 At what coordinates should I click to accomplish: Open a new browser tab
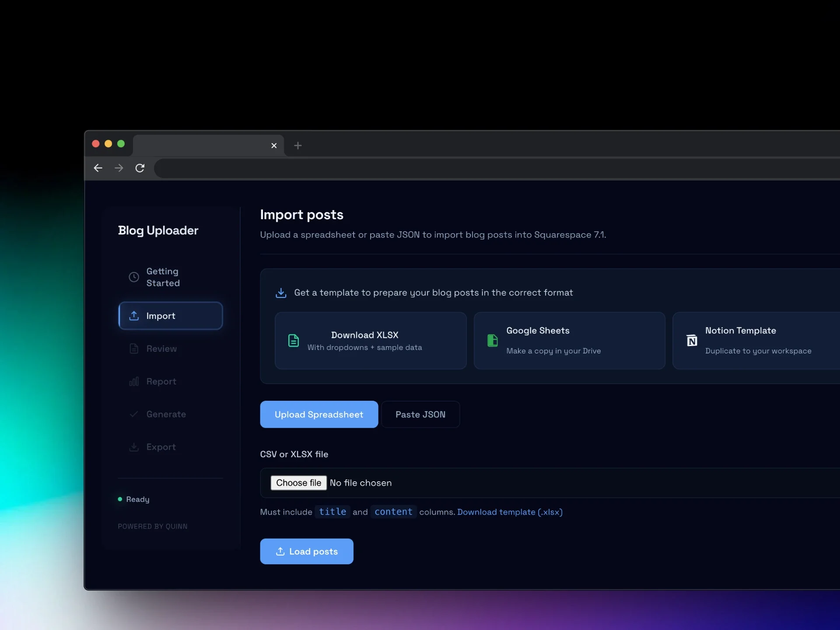(298, 146)
